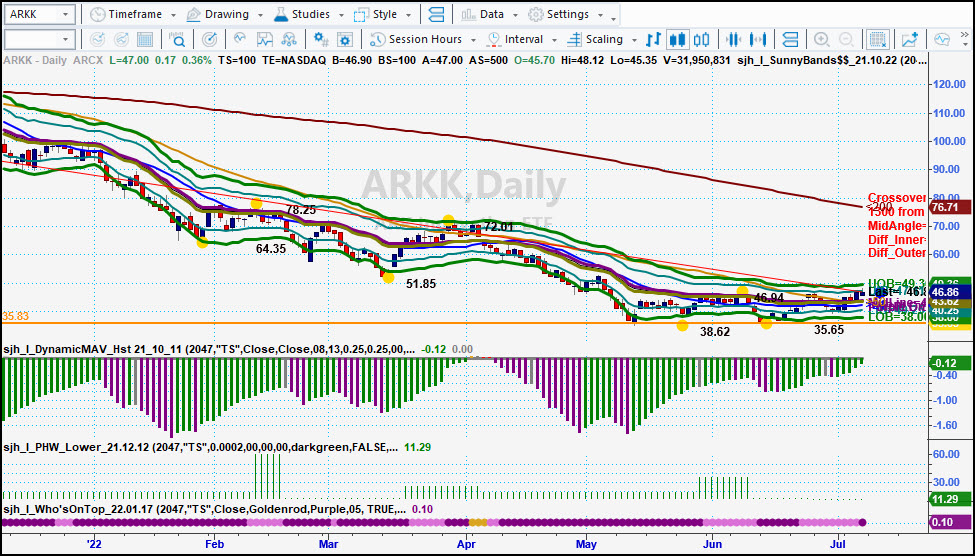Click the stacked panels icon beside Style

click(437, 14)
